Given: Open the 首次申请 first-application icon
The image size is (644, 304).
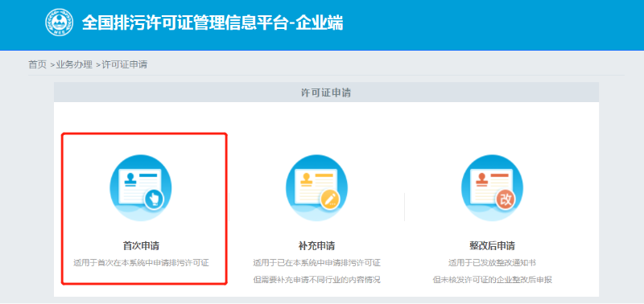Looking at the screenshot, I should click(140, 188).
